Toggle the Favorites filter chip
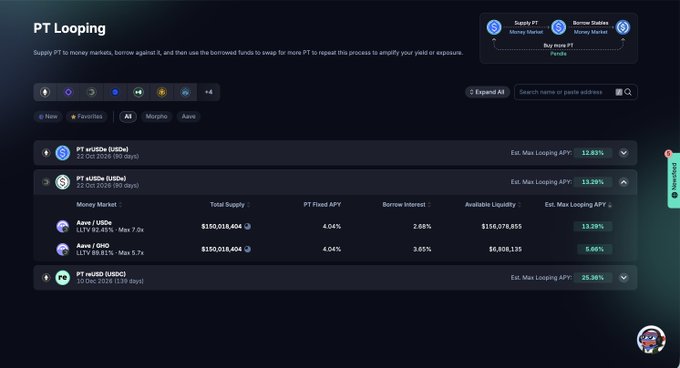The height and width of the screenshot is (368, 680). [87, 117]
